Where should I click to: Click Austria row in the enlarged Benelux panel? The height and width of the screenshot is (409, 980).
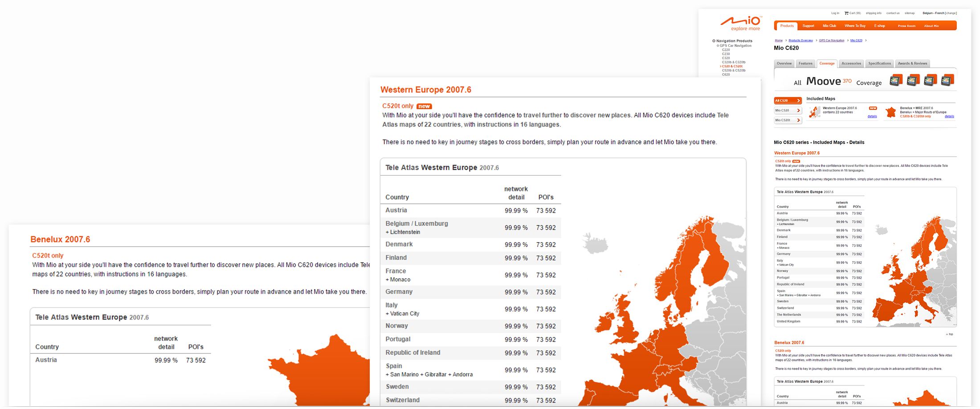120,360
